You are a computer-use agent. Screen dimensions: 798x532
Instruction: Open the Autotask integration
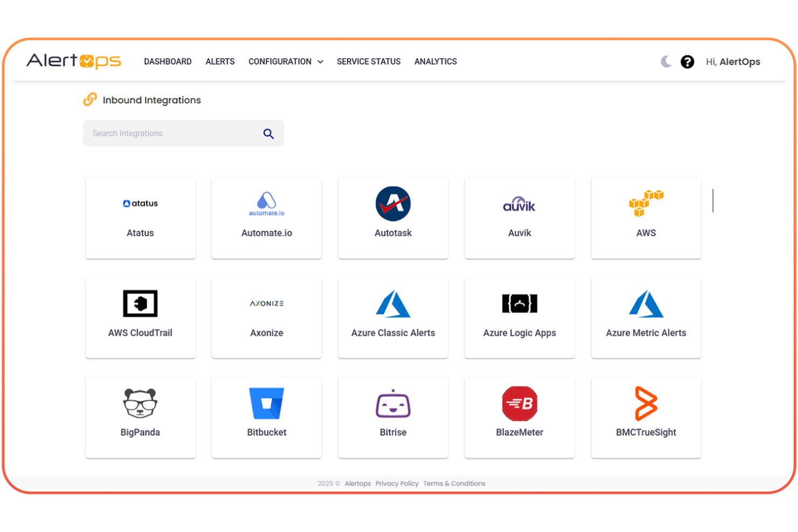pos(393,217)
